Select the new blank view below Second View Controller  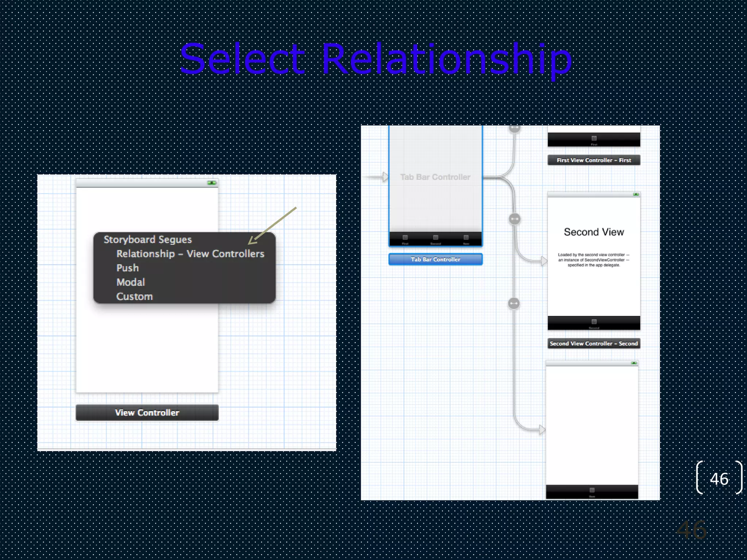tap(592, 425)
